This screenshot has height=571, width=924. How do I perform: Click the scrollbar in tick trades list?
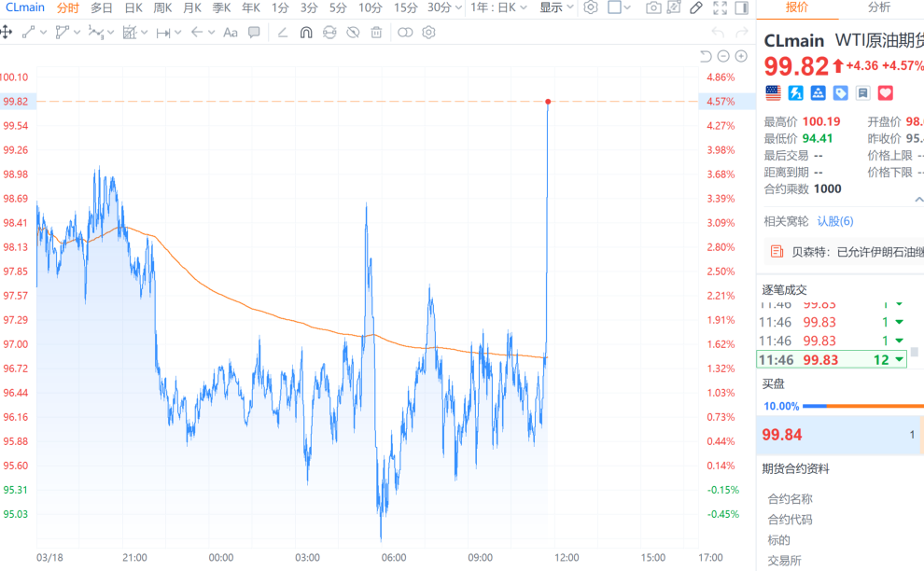click(x=915, y=352)
